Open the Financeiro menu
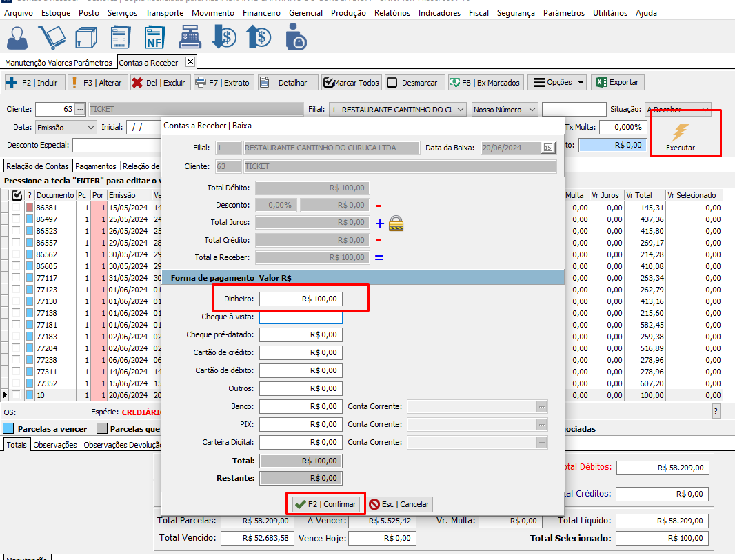The height and width of the screenshot is (560, 735). tap(261, 13)
